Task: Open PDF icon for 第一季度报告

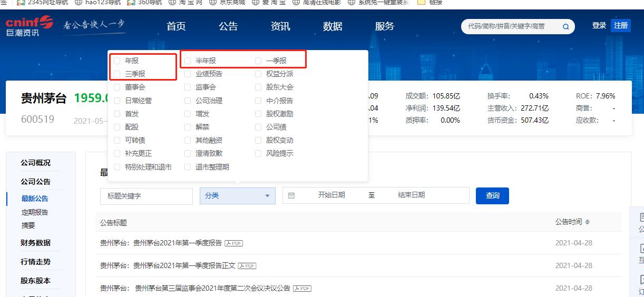Action: pyautogui.click(x=233, y=243)
